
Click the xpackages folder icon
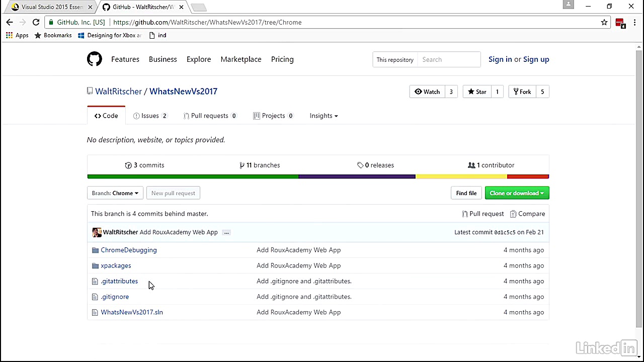tap(95, 265)
